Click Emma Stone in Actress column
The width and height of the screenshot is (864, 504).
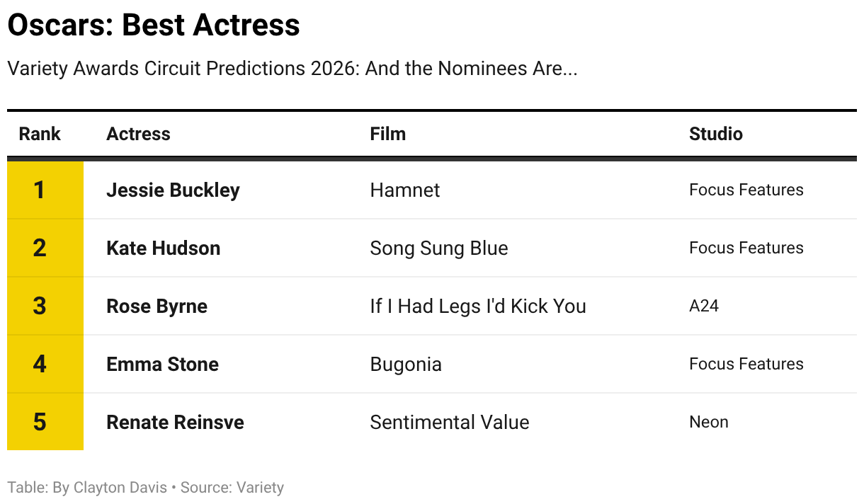(x=162, y=364)
